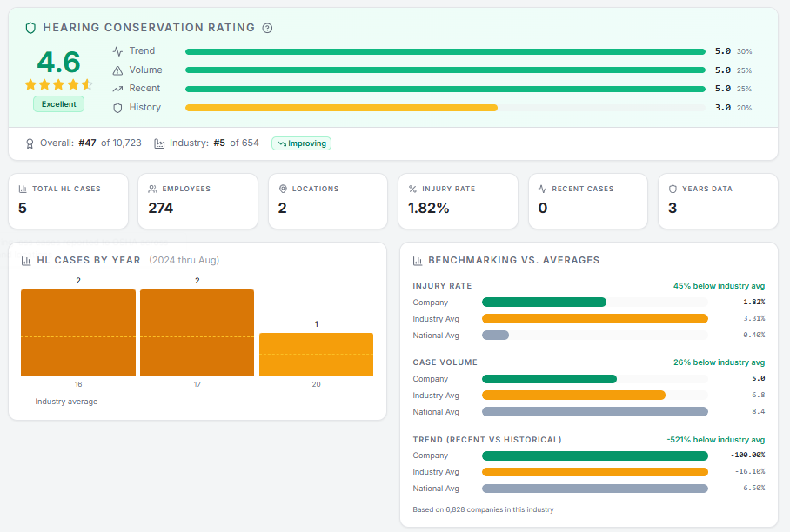The width and height of the screenshot is (790, 532).
Task: Click the Injury Rate percent icon
Action: [x=412, y=189]
